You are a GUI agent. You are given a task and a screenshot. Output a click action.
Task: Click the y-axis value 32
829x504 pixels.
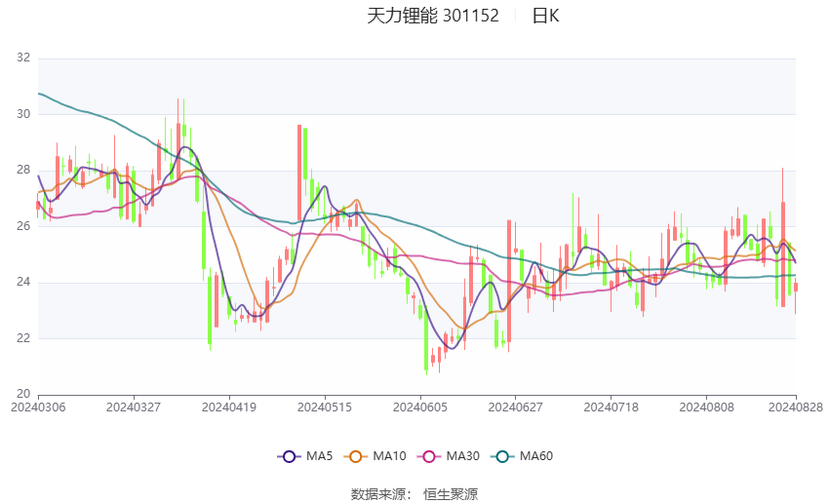tap(23, 58)
